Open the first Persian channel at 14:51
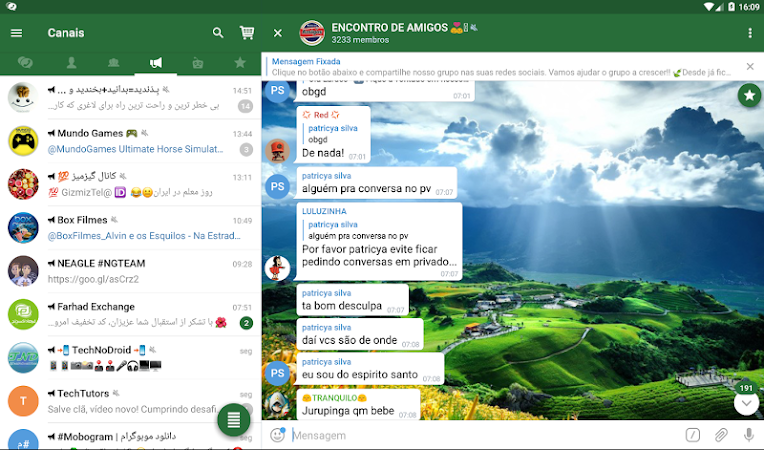764x450 pixels. point(131,97)
